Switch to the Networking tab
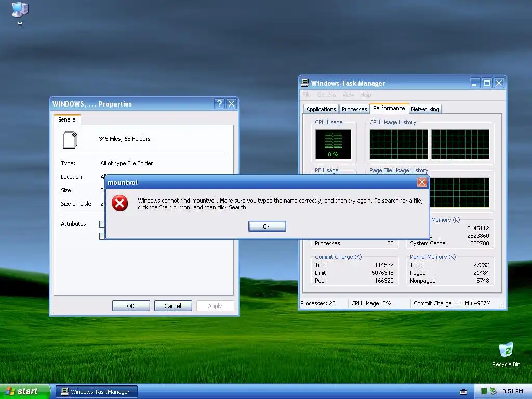 (x=425, y=109)
